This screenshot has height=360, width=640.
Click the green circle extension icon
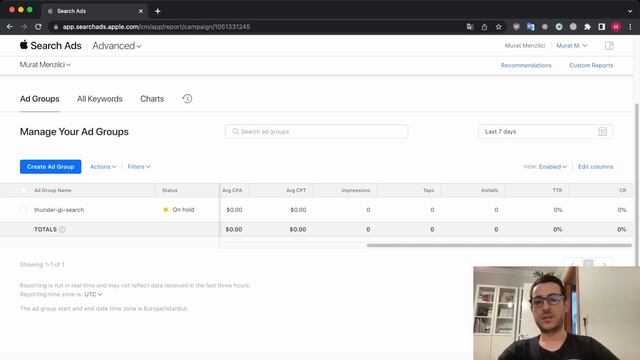[x=559, y=27]
